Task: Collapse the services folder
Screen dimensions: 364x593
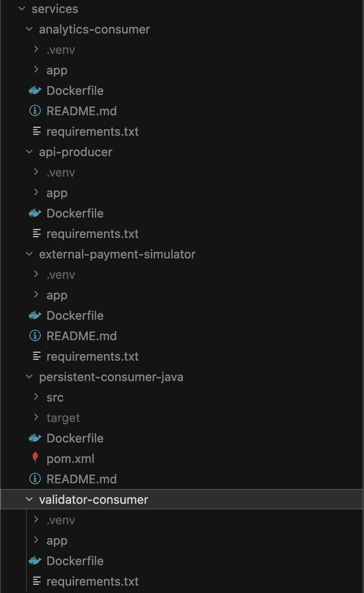Action: point(21,9)
